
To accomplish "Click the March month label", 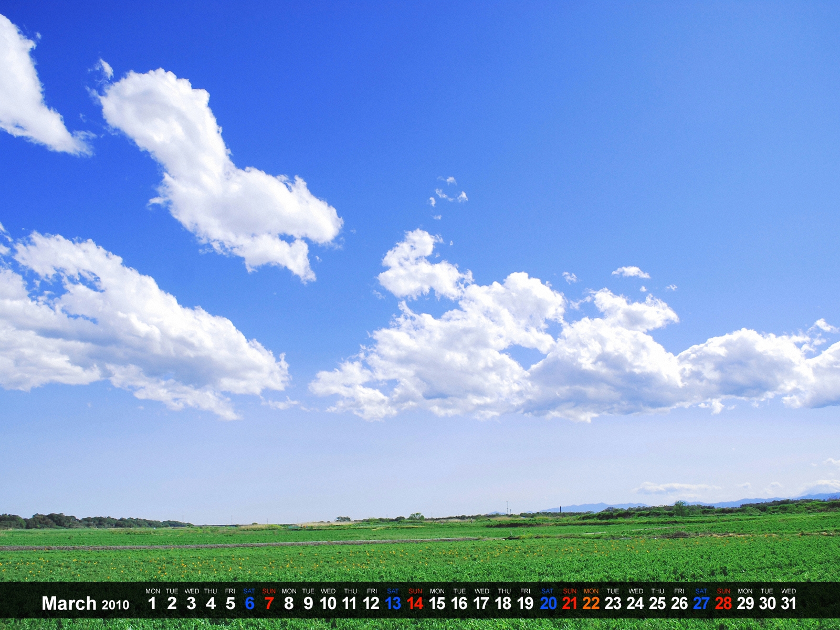I will 69,604.
